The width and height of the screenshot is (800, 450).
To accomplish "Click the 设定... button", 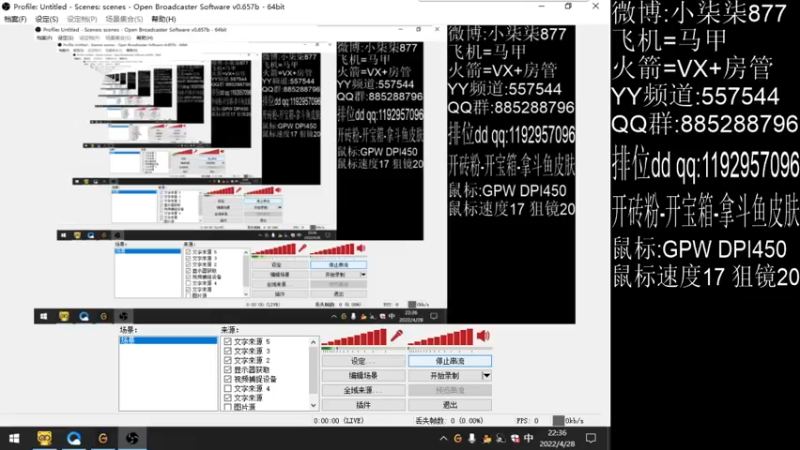I will pos(363,361).
